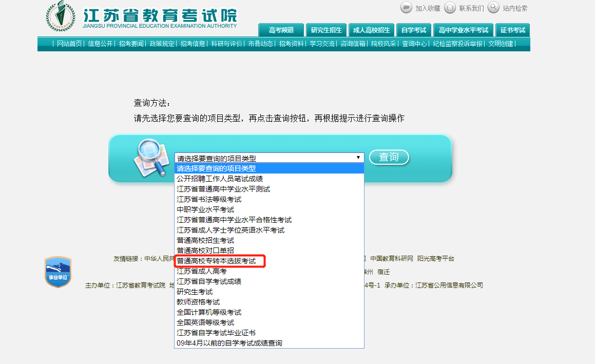The height and width of the screenshot is (364, 595).
Task: Open 学习交流 in navigation bar
Action: (322, 44)
